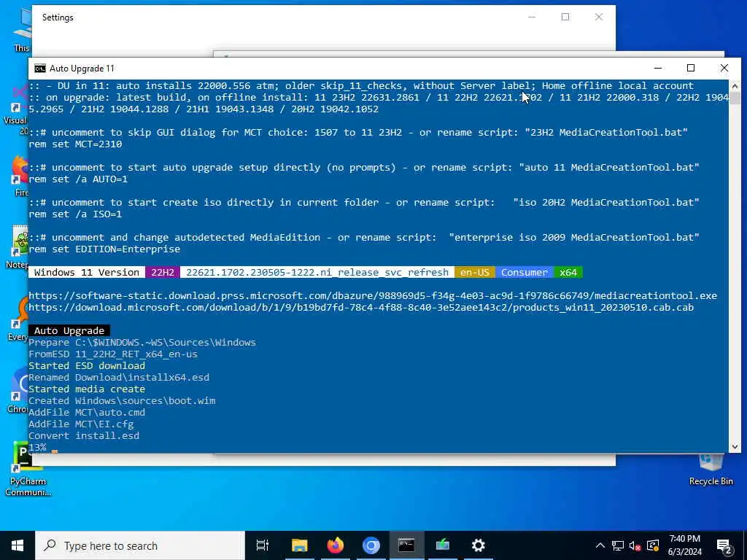Click the 'rem set MCT=2310' line
Viewport: 747px width, 560px height.
tap(75, 144)
